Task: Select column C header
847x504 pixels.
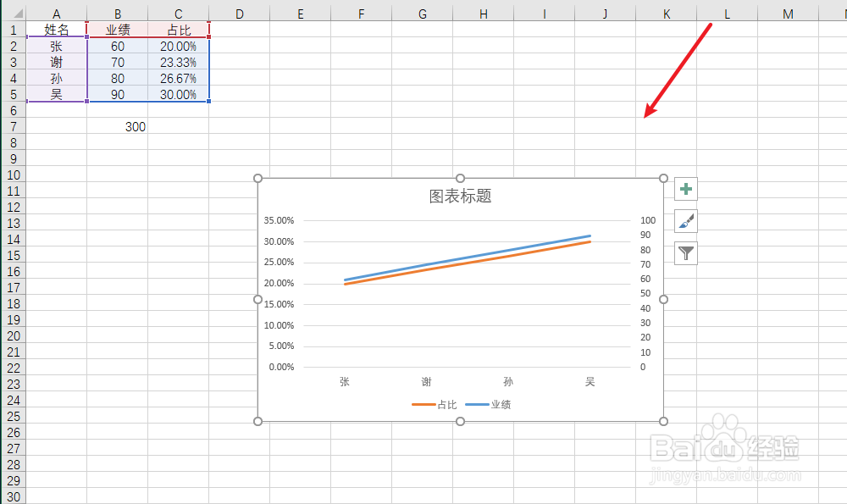Action: pos(178,14)
